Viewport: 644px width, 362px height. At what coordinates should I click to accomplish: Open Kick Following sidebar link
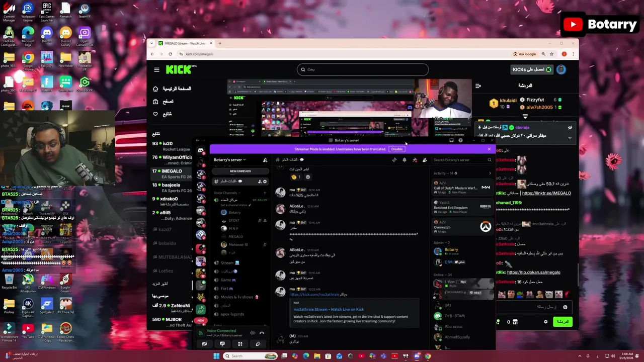point(163,114)
